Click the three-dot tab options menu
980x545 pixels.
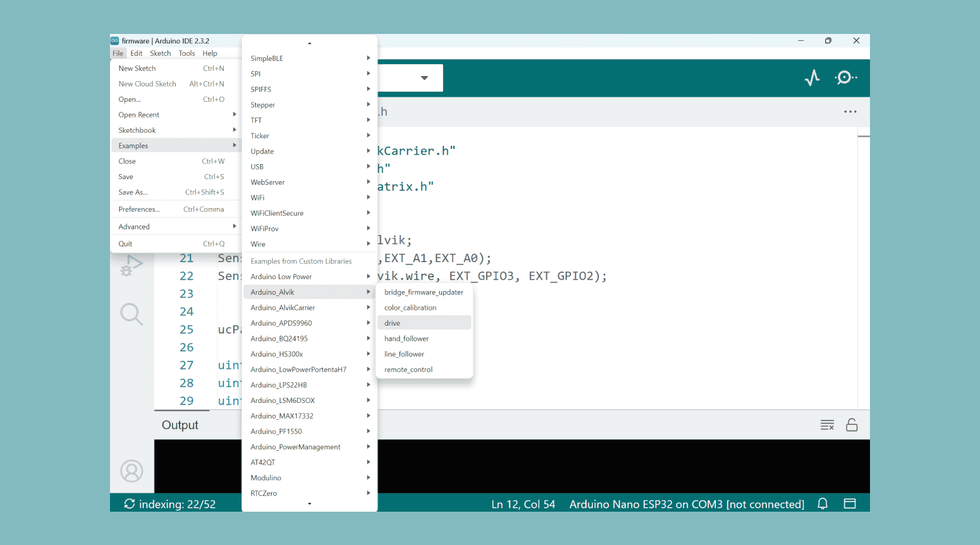850,112
